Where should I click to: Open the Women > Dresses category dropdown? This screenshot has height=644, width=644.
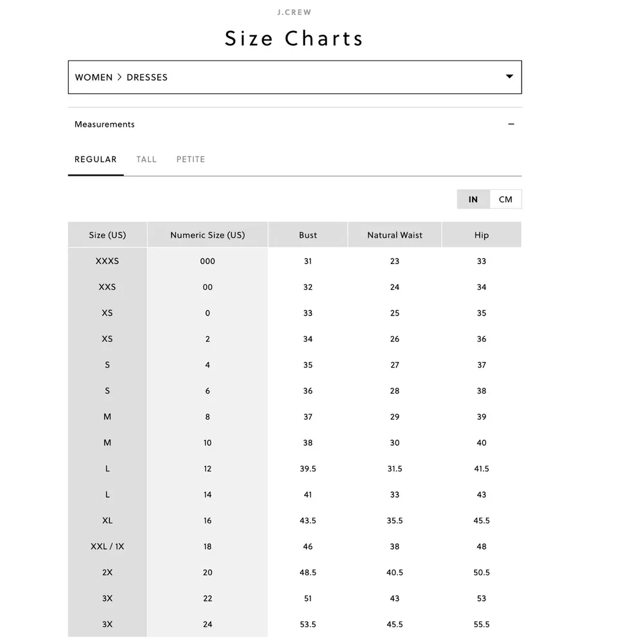(294, 77)
